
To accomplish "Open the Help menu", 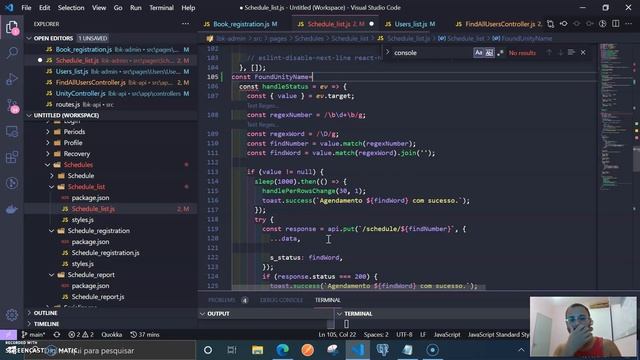I will pos(188,8).
